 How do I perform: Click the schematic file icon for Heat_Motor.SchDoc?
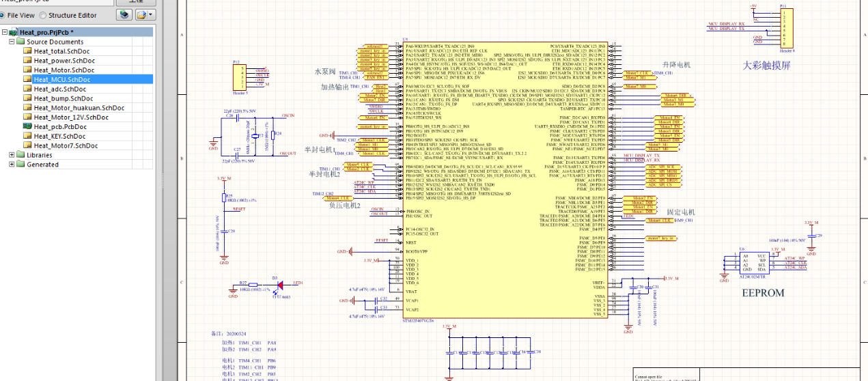point(28,70)
